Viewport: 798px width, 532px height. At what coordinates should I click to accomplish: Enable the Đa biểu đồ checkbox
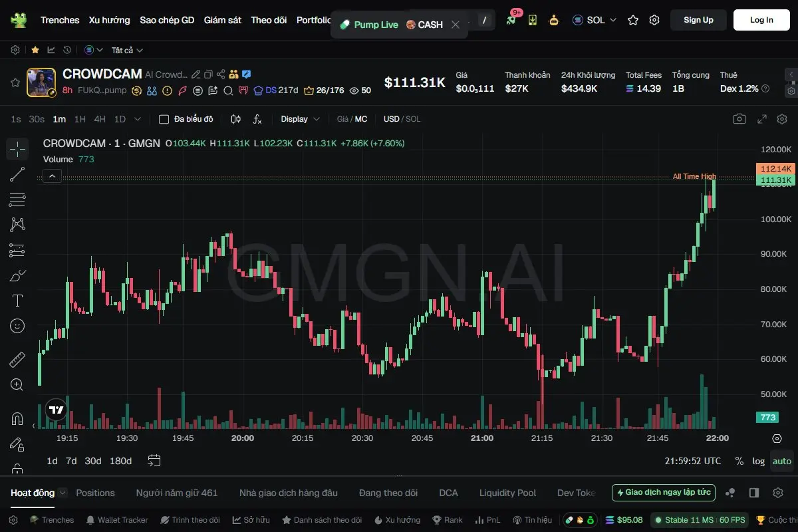164,119
